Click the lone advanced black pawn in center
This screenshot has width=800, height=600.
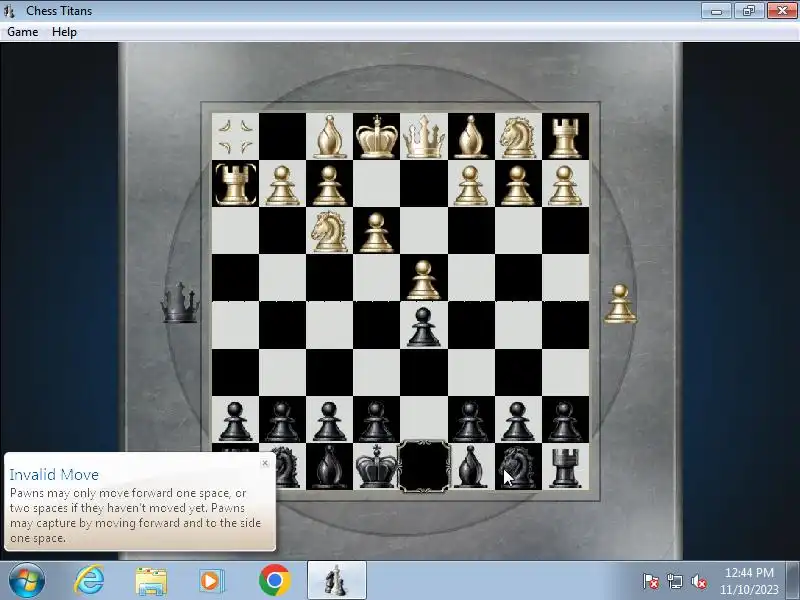[423, 327]
